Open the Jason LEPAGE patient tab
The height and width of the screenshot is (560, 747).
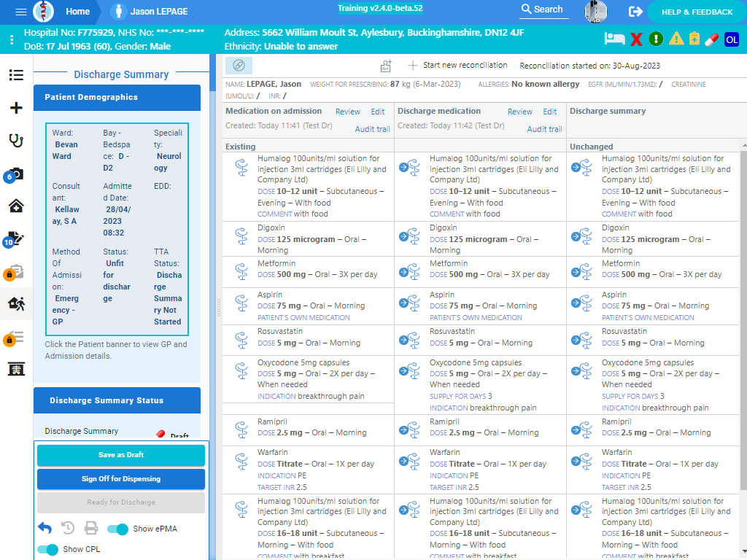[149, 12]
